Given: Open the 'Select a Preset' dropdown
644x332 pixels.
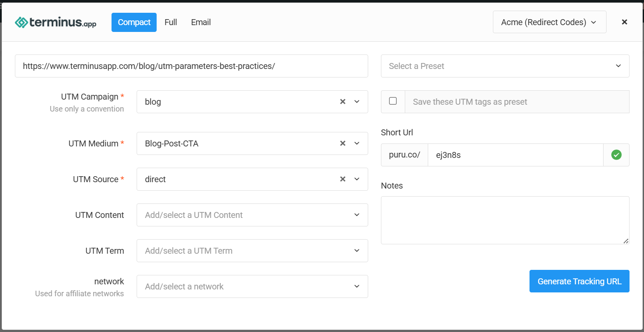Looking at the screenshot, I should tap(505, 66).
